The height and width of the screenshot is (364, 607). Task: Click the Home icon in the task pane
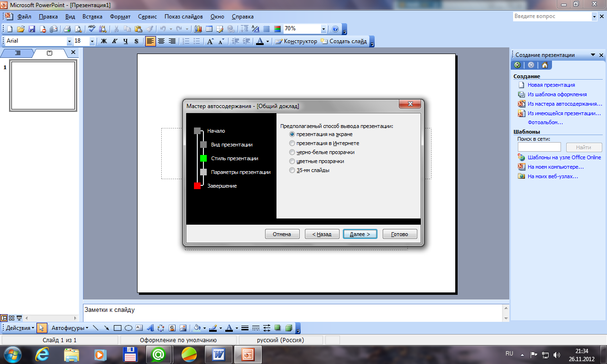coord(545,65)
